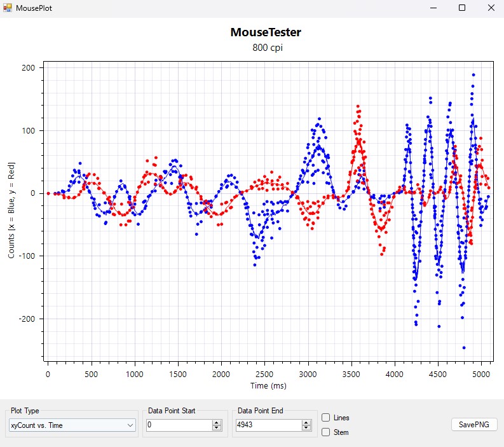Click the MouseTester chart title

(x=265, y=32)
